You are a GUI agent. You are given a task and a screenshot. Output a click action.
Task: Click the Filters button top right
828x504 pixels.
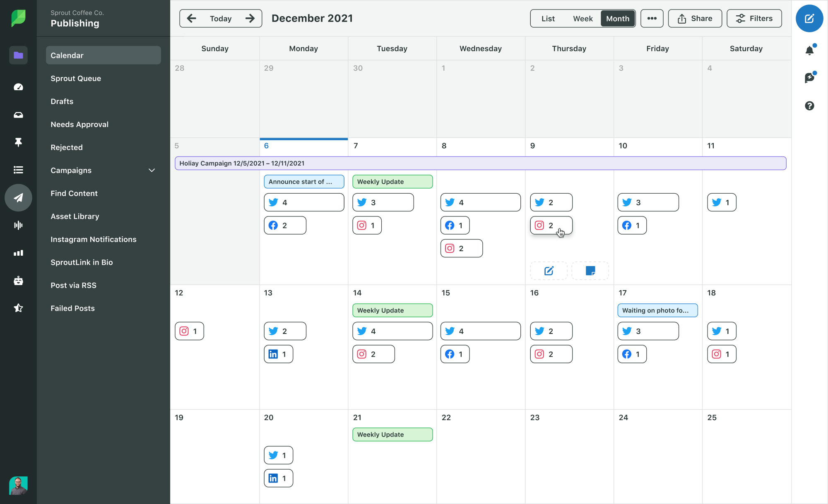(754, 18)
